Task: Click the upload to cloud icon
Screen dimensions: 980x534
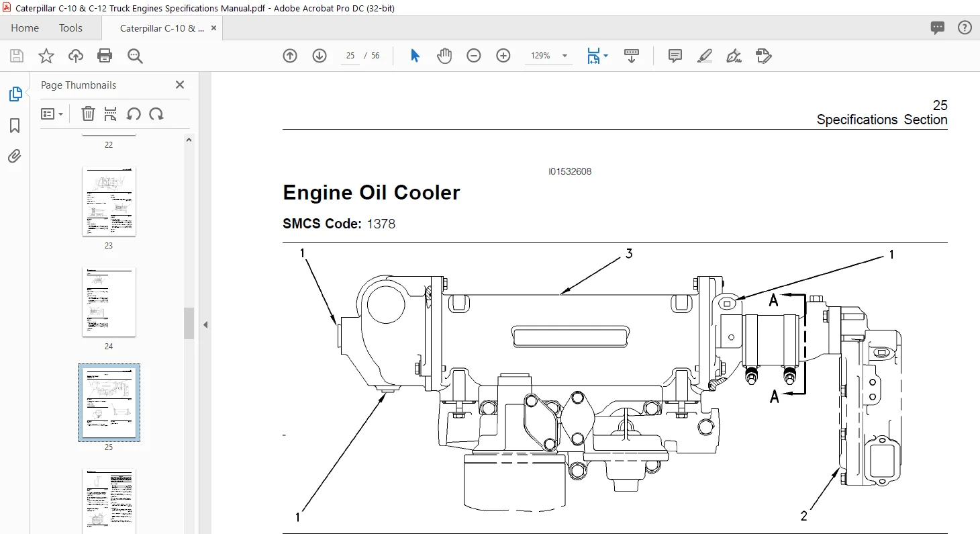Action: pyautogui.click(x=75, y=56)
